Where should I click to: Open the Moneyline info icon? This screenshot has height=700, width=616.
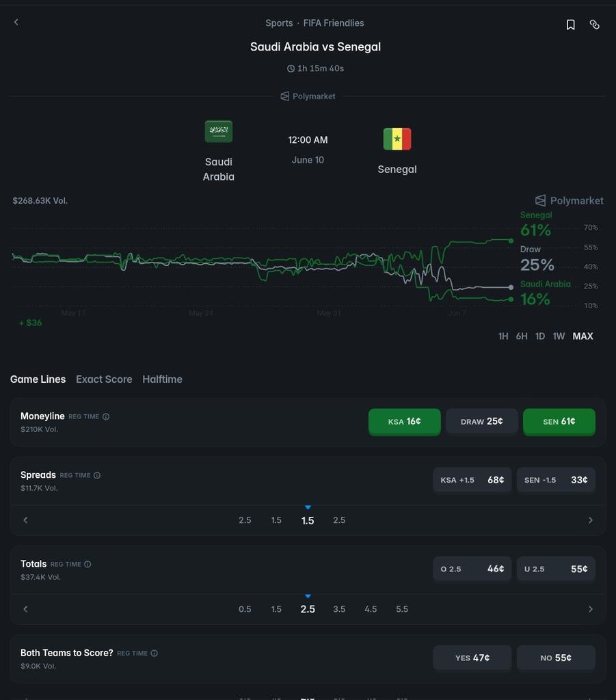pyautogui.click(x=106, y=416)
